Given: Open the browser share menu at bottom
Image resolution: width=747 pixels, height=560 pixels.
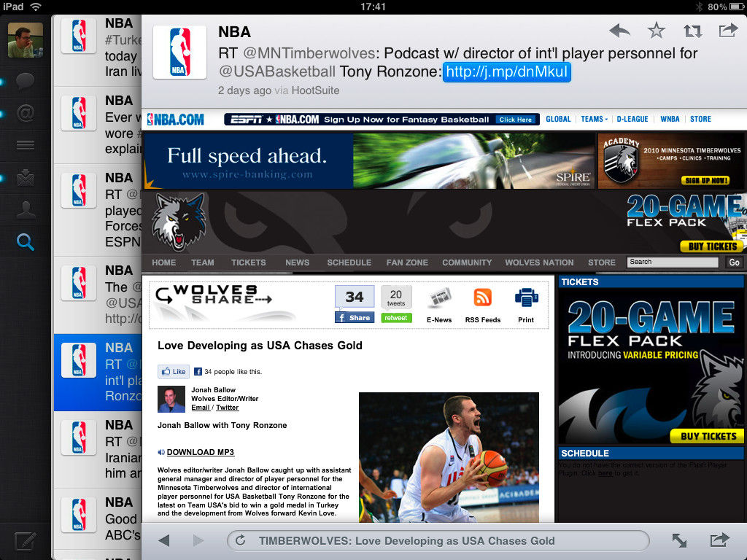Looking at the screenshot, I should 719,540.
